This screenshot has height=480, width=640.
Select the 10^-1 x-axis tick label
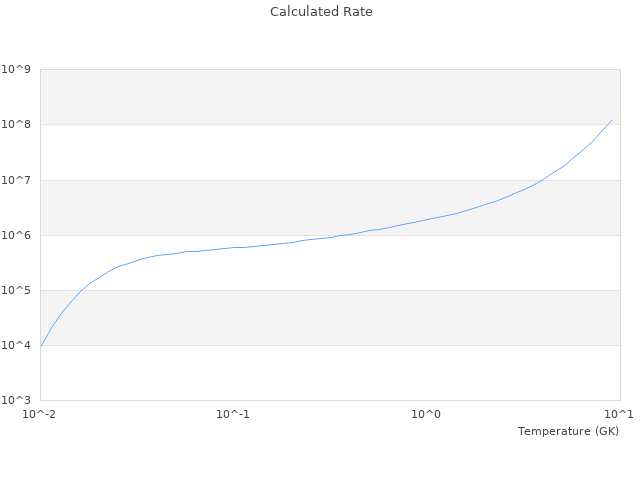coord(233,414)
